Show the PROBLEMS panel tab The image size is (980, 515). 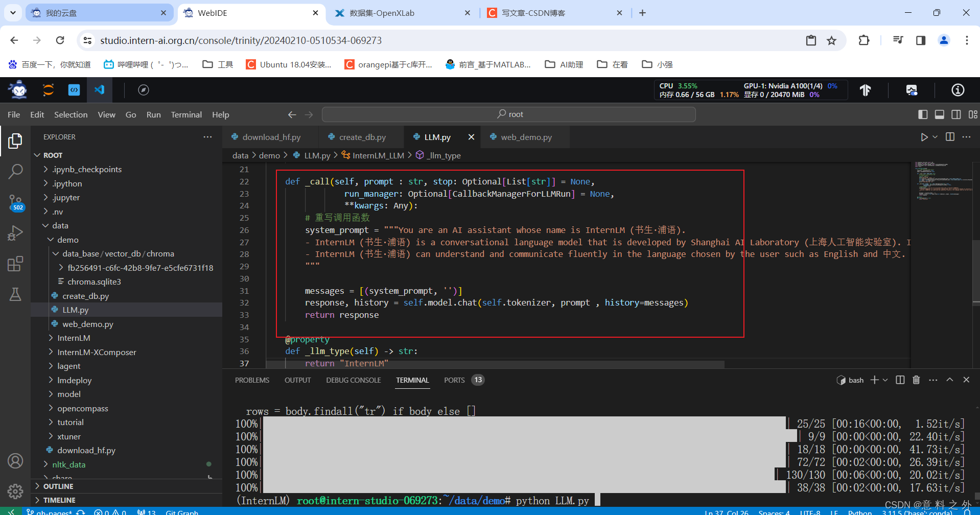tap(252, 380)
